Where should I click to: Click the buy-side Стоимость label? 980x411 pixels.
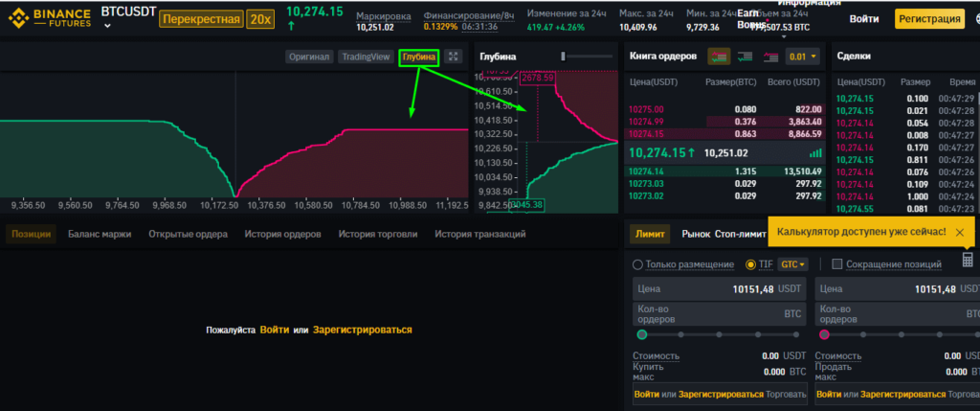[656, 356]
